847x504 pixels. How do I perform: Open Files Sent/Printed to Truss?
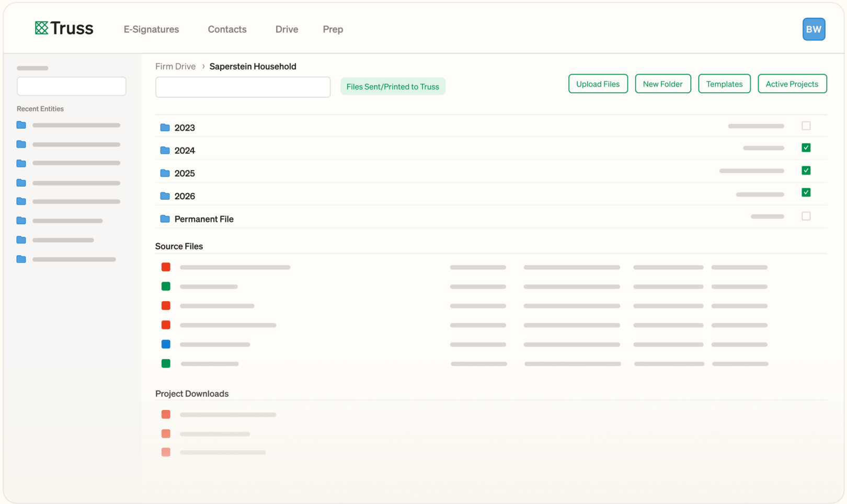[393, 86]
